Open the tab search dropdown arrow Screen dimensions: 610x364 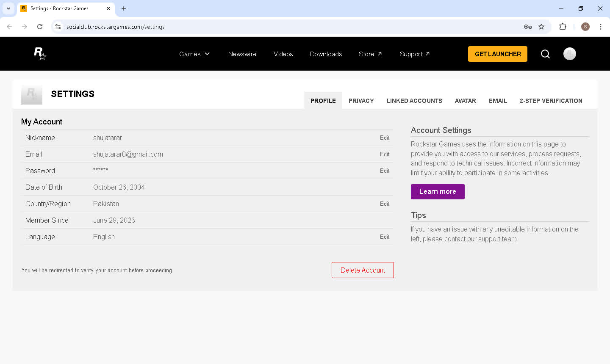coord(8,8)
